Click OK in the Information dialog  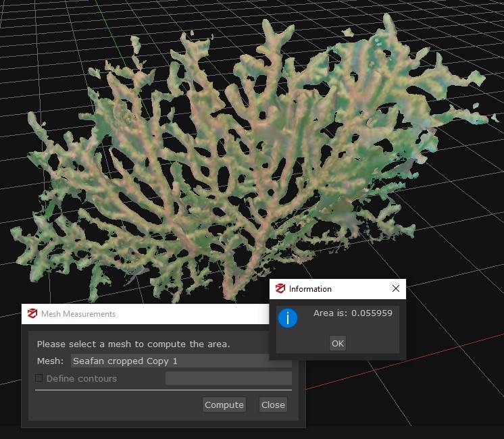pyautogui.click(x=338, y=343)
